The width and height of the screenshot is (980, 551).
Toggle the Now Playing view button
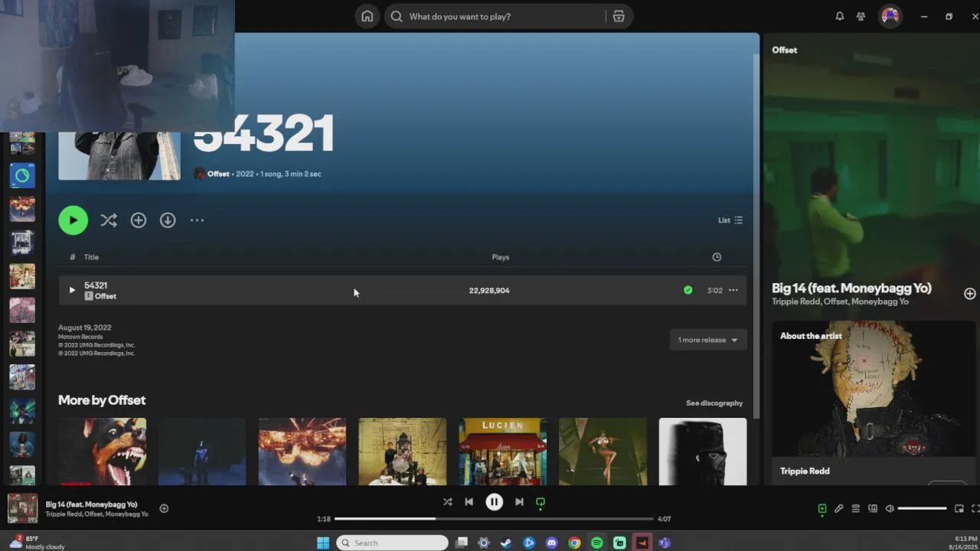point(822,509)
